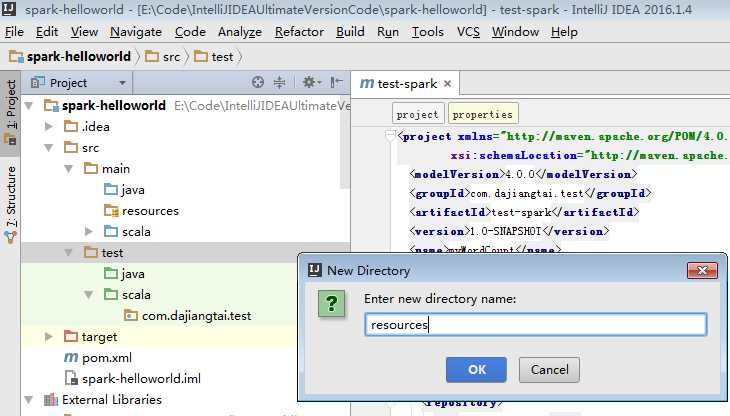The height and width of the screenshot is (416, 730).
Task: Open the Run menu
Action: point(388,32)
